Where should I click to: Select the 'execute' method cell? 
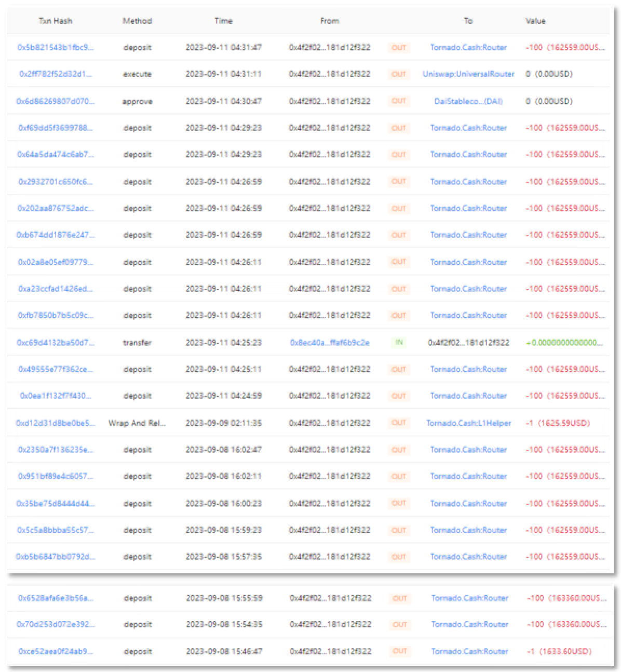(x=137, y=74)
